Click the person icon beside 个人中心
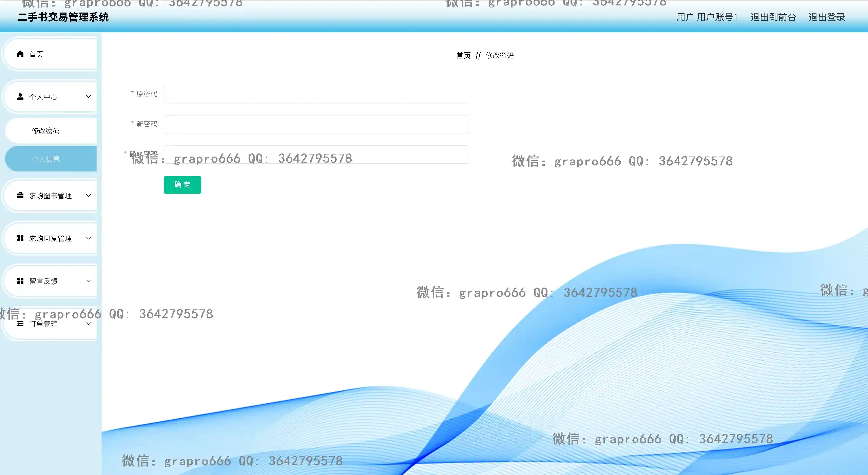Screen dimensions: 868x475 [x=20, y=96]
